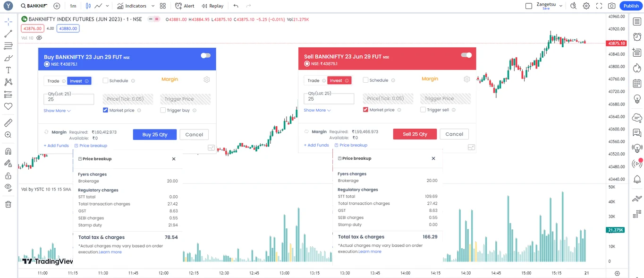Enter fullscreen mode

(599, 6)
